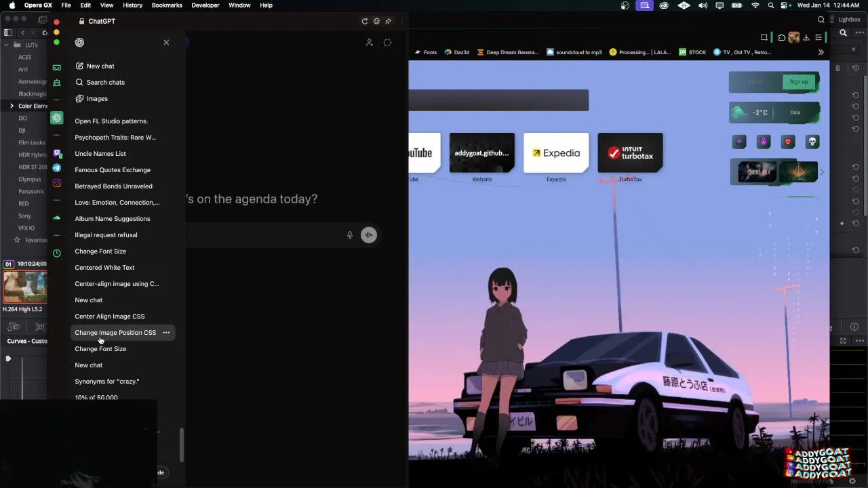This screenshot has height=488, width=868.
Task: Open addygoat.github speed dial tile
Action: click(482, 153)
